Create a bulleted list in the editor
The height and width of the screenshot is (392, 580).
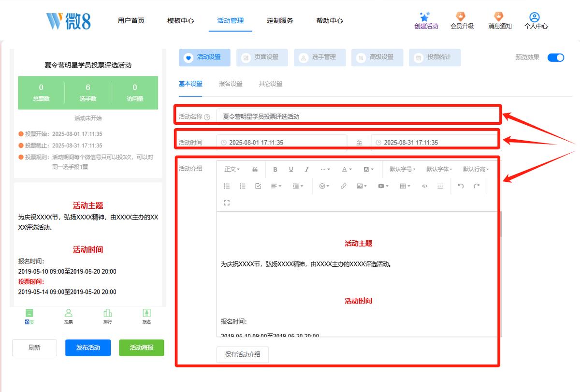coord(227,186)
